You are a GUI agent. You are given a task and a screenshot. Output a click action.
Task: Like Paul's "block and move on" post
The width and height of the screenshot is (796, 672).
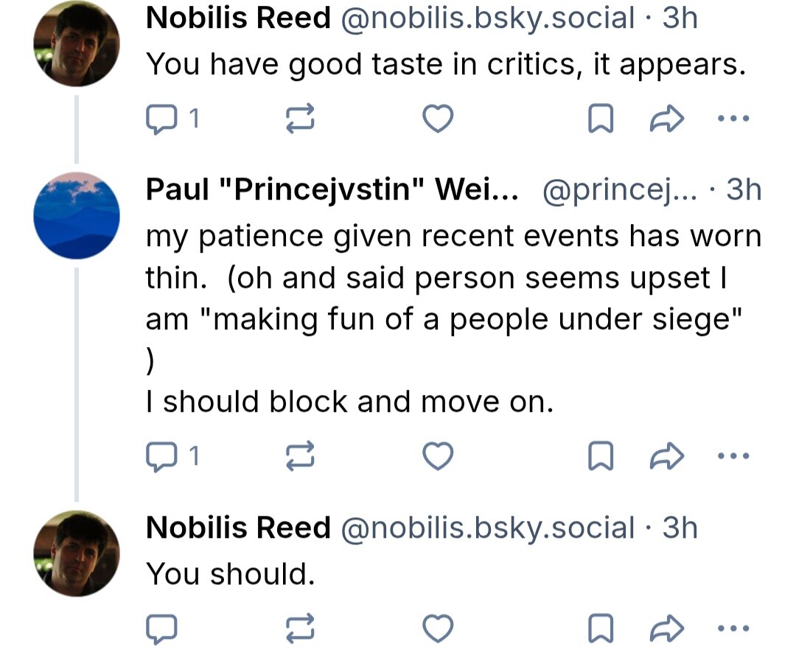tap(438, 458)
